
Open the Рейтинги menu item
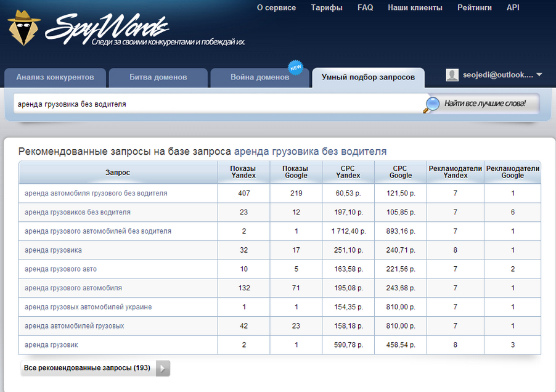tap(475, 7)
